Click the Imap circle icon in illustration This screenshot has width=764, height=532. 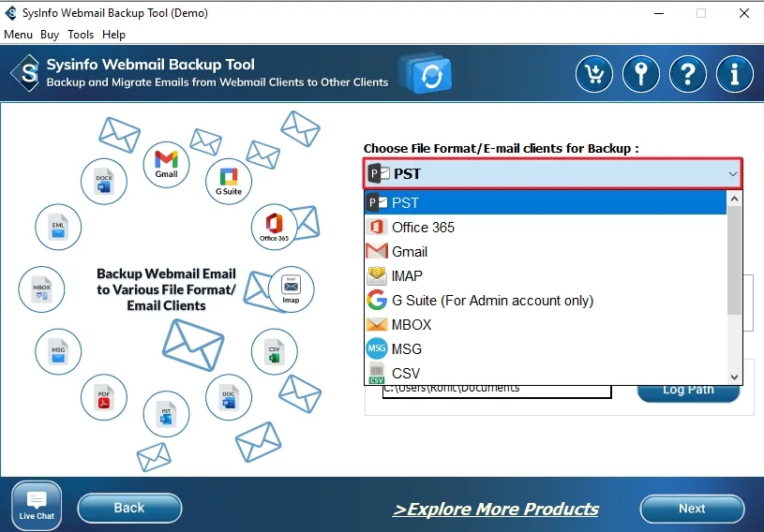point(291,289)
